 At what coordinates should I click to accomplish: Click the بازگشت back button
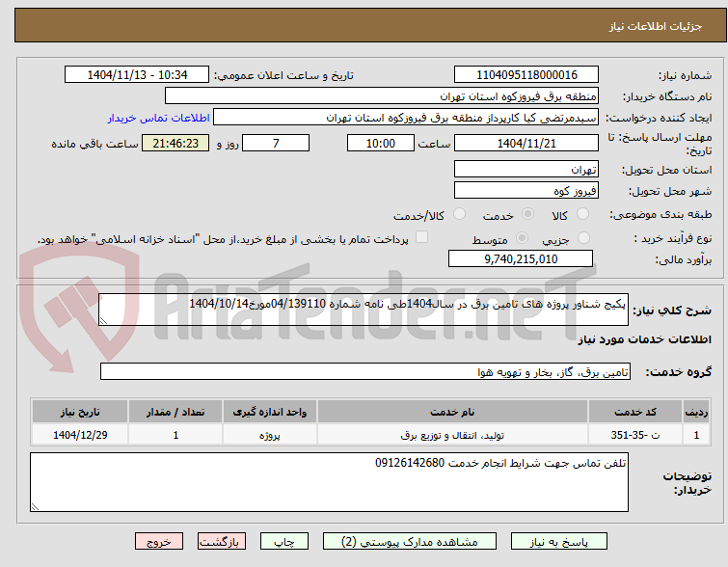222,542
